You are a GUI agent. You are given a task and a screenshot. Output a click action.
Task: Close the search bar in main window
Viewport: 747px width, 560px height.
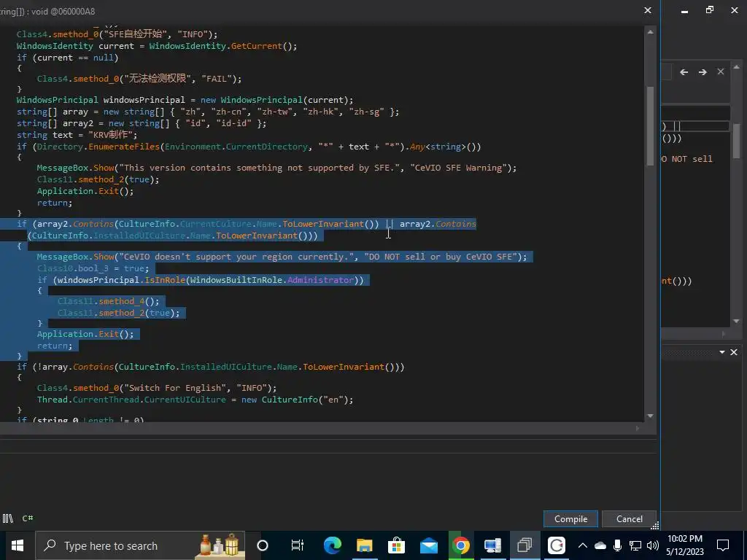click(720, 71)
